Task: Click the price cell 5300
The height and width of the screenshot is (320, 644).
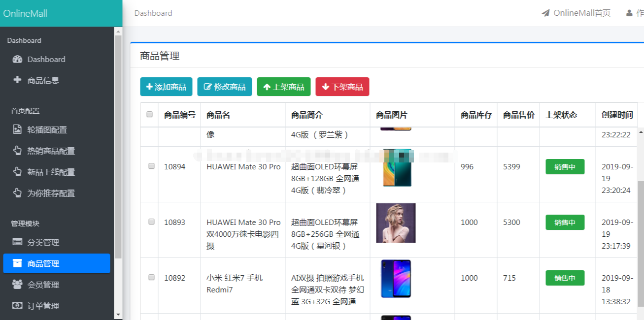Action: coord(511,222)
